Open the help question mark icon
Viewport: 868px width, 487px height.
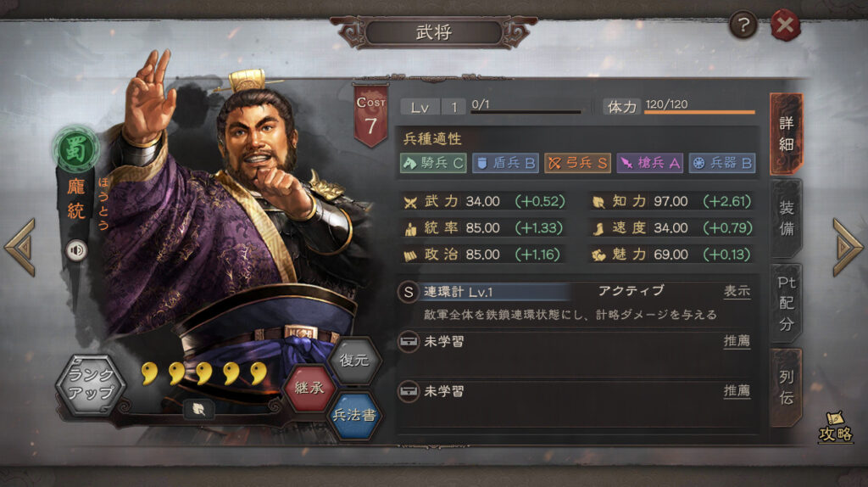(x=743, y=25)
